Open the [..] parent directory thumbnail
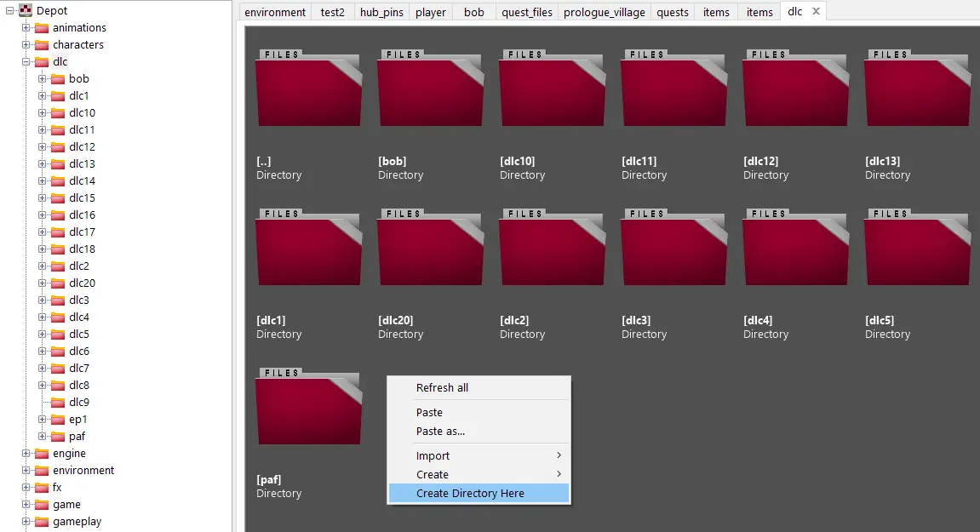This screenshot has width=980, height=532. tap(308, 88)
